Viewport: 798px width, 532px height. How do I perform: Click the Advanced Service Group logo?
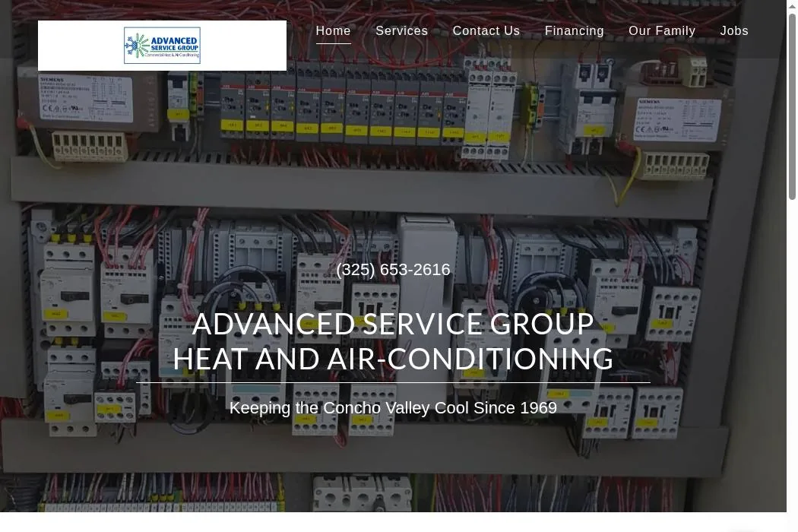[162, 46]
